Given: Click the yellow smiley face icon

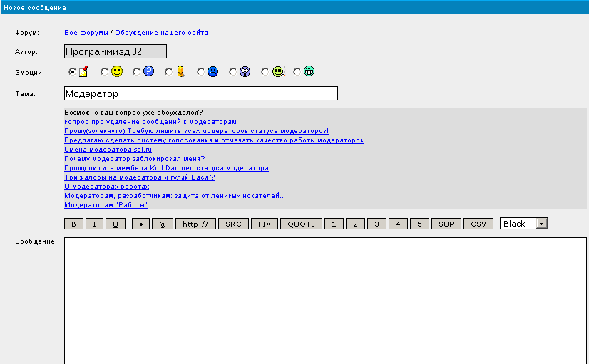Looking at the screenshot, I should (x=116, y=71).
